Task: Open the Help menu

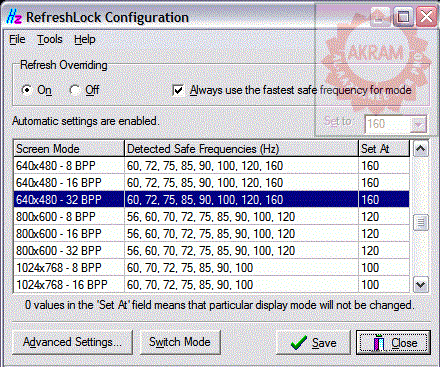Action: click(x=85, y=39)
